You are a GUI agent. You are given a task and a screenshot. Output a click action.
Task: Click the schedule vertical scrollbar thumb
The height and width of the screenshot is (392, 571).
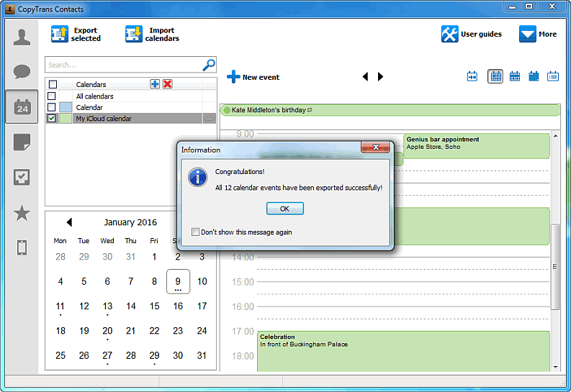point(555,267)
